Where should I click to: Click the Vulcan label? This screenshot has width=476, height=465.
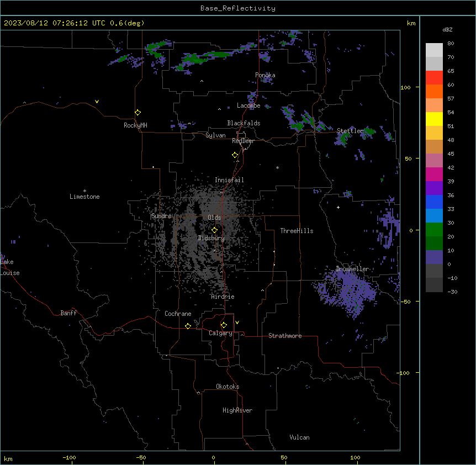[x=299, y=437]
